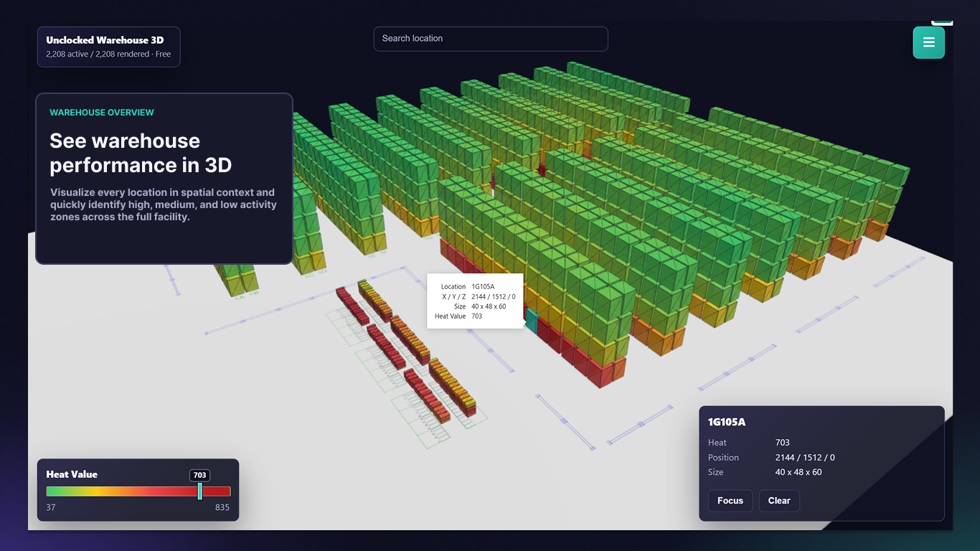Click the Position value 2144 / 1512 / 0

805,458
